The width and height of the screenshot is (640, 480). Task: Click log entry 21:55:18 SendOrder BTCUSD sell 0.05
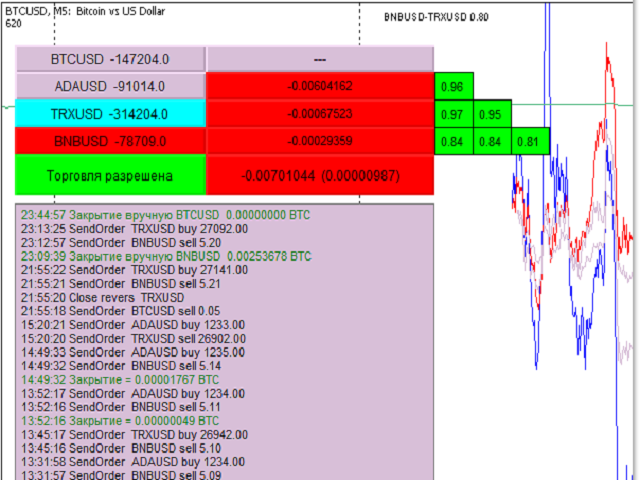coord(120,311)
